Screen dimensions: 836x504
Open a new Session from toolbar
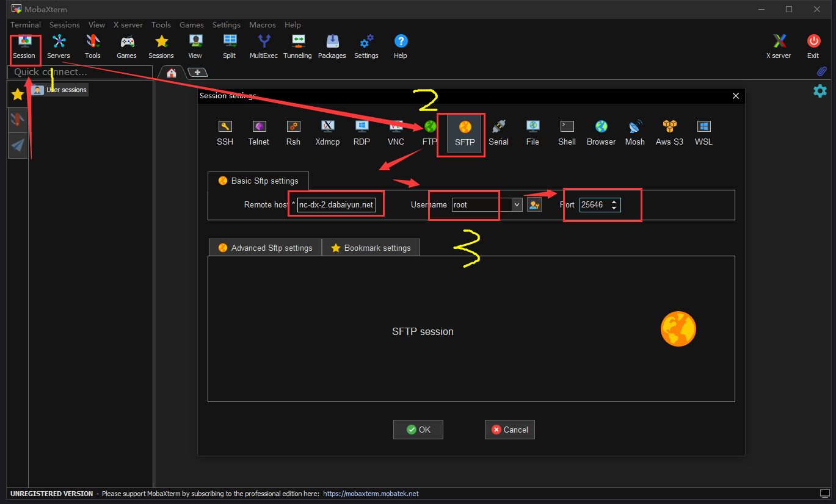pyautogui.click(x=24, y=47)
